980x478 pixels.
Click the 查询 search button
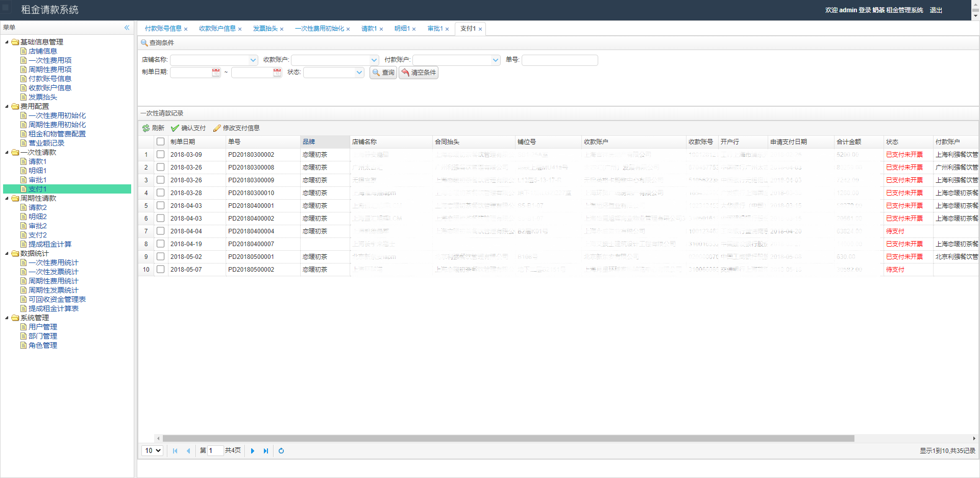(383, 73)
